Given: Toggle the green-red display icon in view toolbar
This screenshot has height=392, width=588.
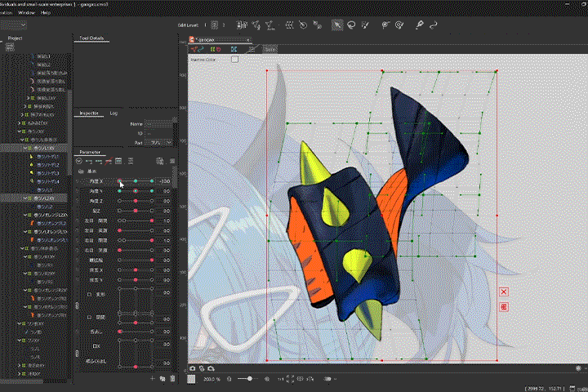Looking at the screenshot, I should coord(216,50).
